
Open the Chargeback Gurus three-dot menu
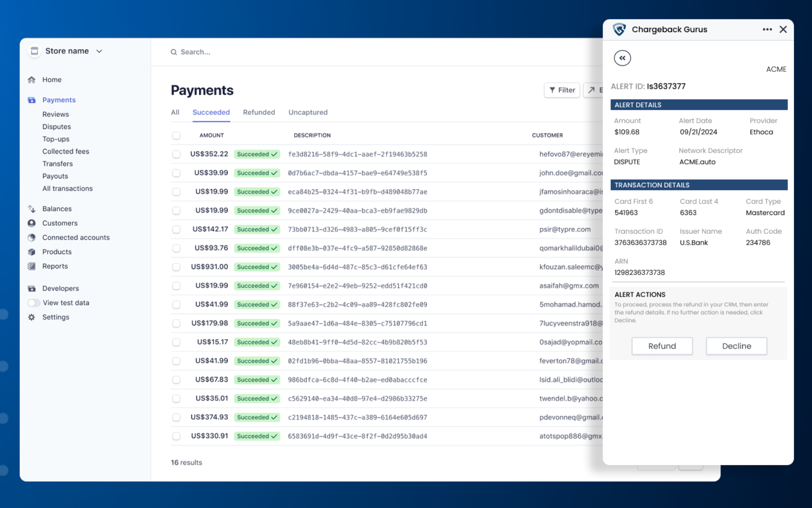click(x=767, y=29)
